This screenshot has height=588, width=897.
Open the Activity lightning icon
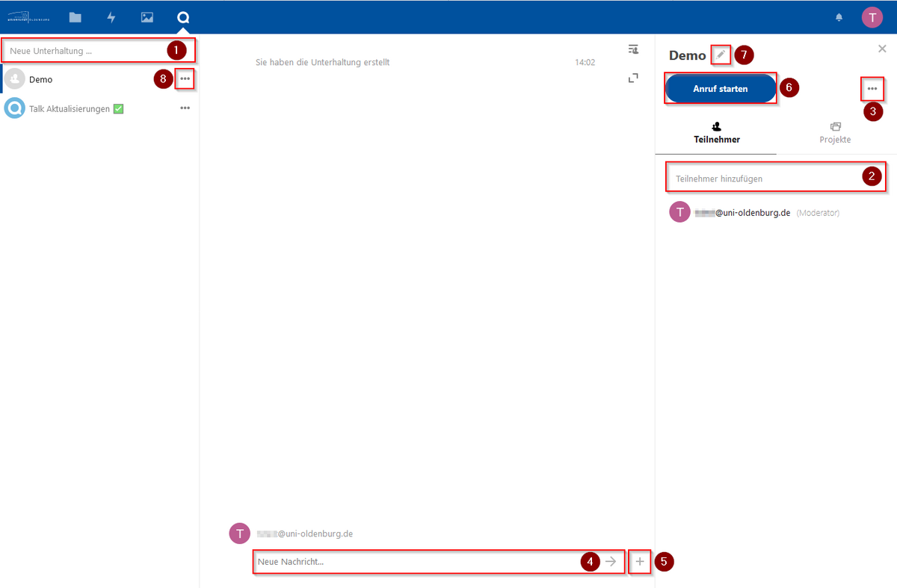[x=111, y=17]
